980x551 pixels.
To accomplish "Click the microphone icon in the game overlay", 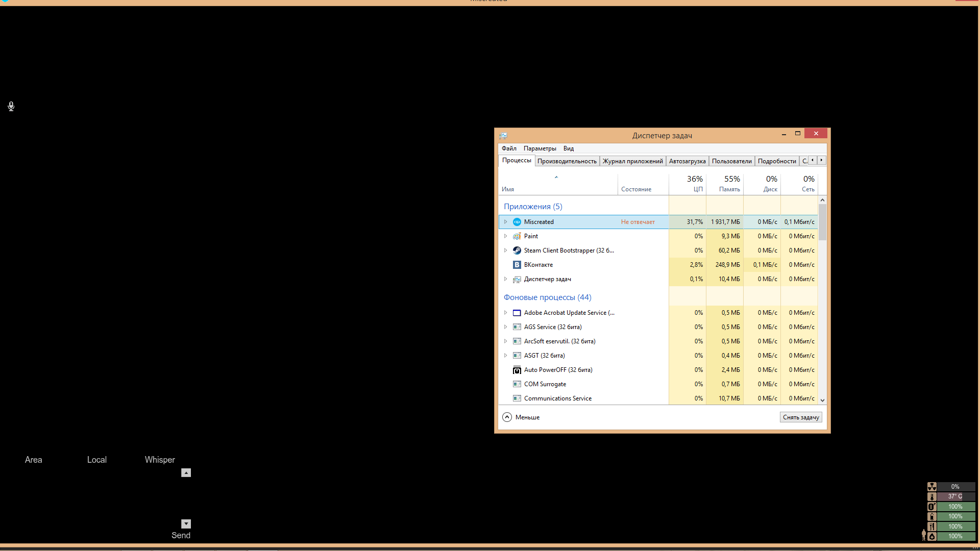I will [x=11, y=106].
